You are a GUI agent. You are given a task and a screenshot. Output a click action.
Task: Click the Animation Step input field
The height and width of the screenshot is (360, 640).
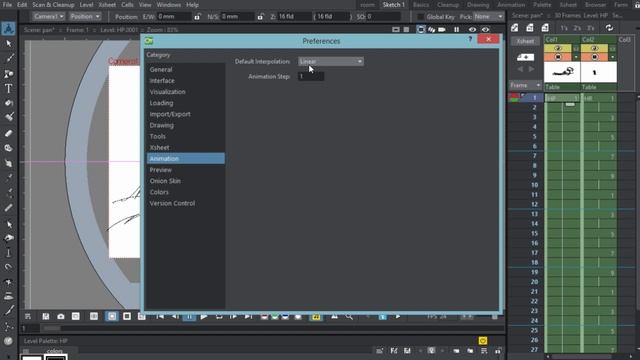(x=311, y=76)
